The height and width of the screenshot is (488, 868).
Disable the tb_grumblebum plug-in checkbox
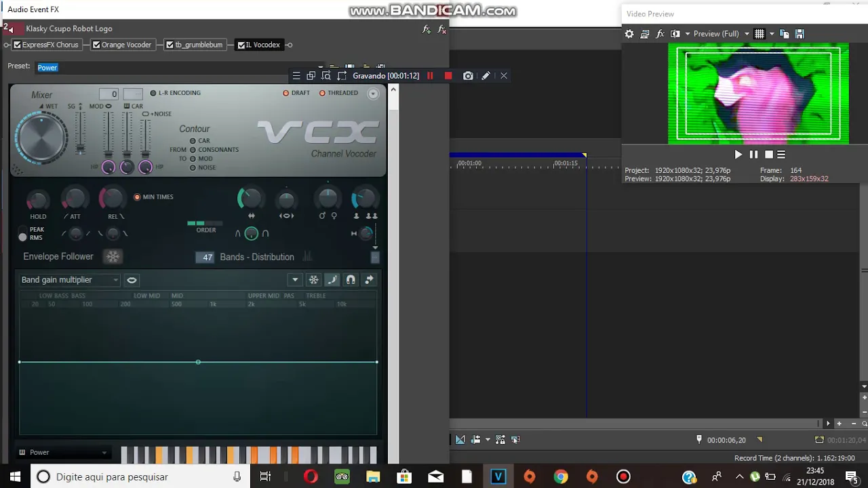(170, 45)
